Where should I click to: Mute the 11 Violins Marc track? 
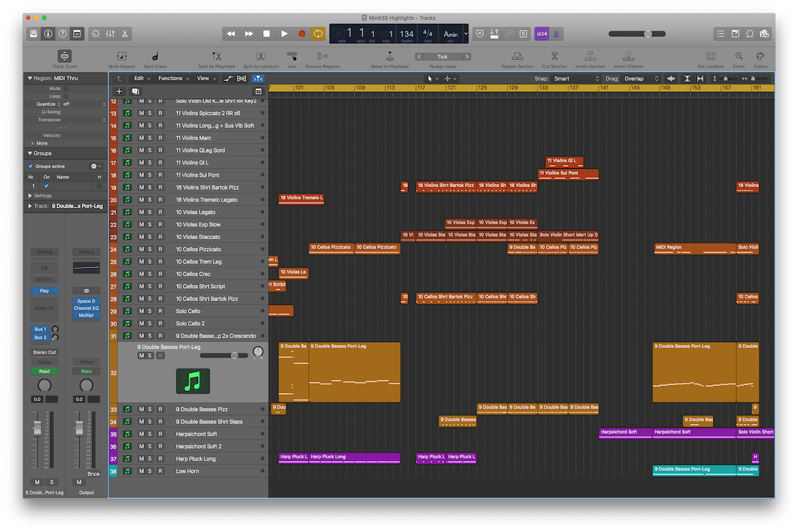(x=142, y=138)
